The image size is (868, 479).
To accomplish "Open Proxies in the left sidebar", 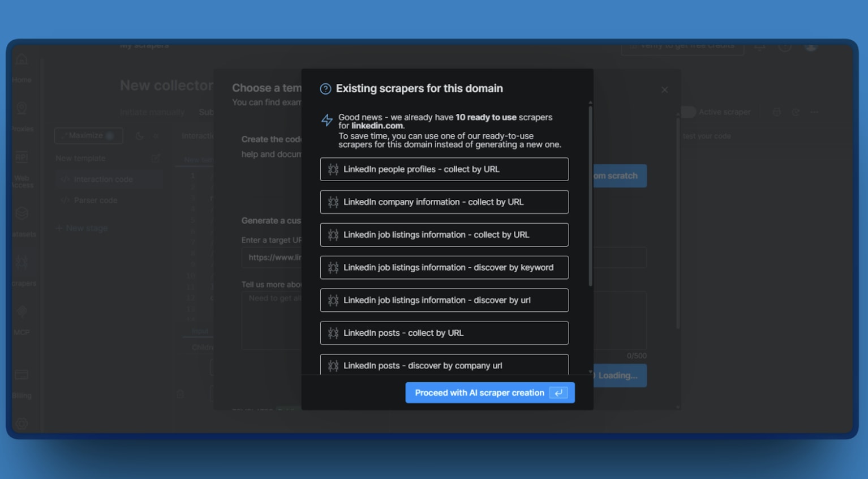I will click(22, 117).
